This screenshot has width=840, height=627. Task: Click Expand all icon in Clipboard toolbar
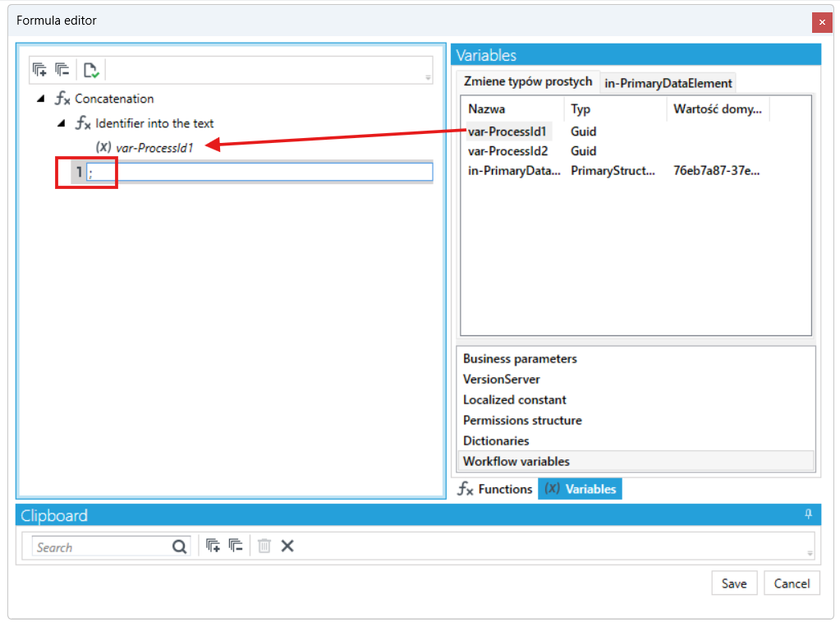click(x=213, y=546)
